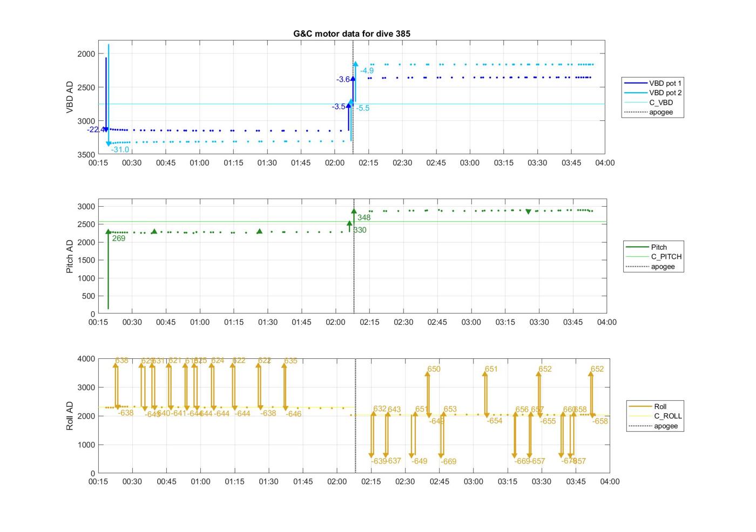Click the "653" roll data label
Screen dimensions: 756x532
point(450,410)
